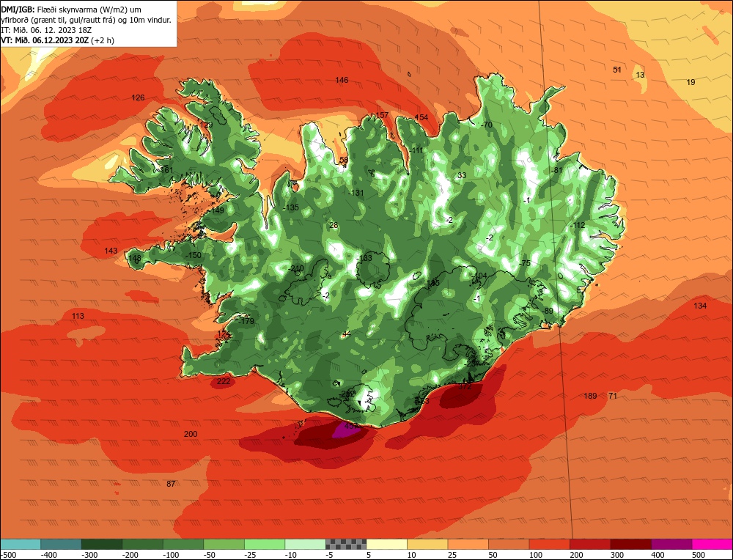Click the map value '372' off the southeast coast
Image resolution: width=733 pixels, height=560 pixels.
pos(465,386)
